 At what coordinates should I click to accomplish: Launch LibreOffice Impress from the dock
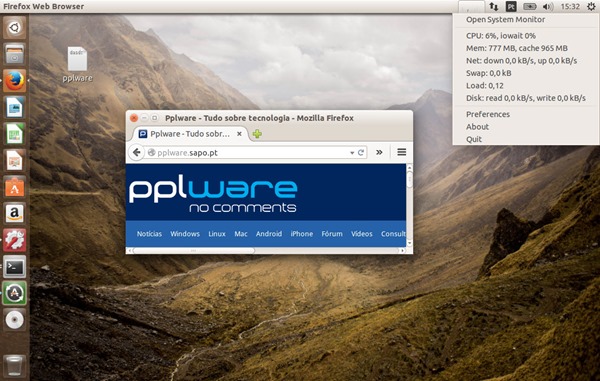(15, 160)
